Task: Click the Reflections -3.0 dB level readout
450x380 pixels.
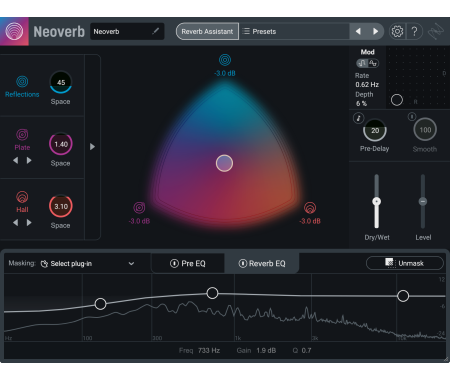Action: pos(225,73)
